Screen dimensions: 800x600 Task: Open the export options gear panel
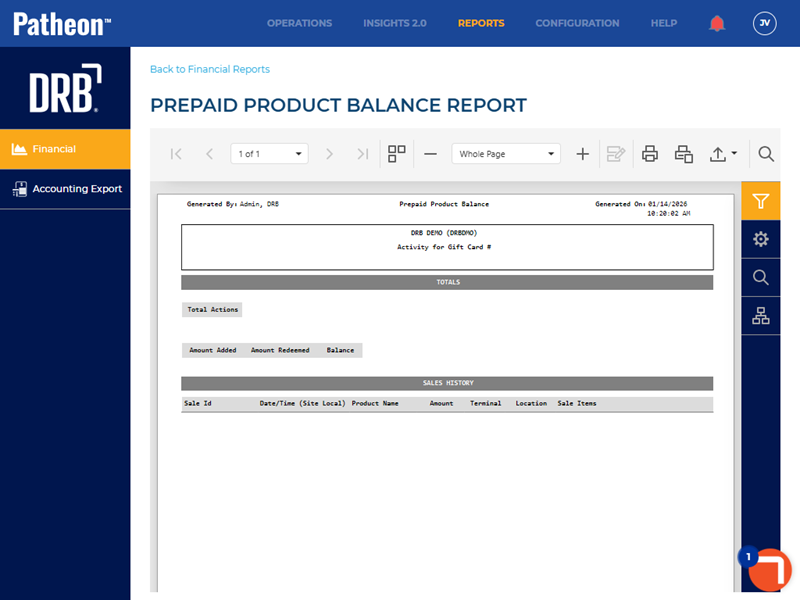(760, 239)
